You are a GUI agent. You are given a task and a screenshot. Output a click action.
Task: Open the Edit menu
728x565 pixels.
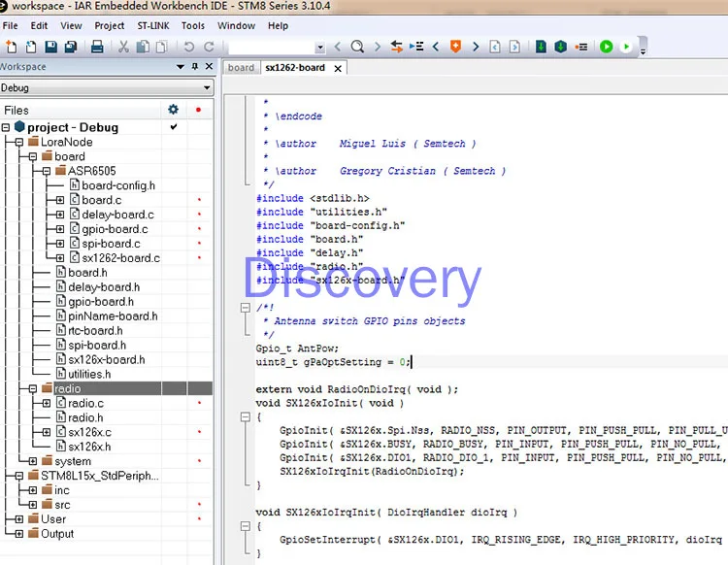point(39,25)
